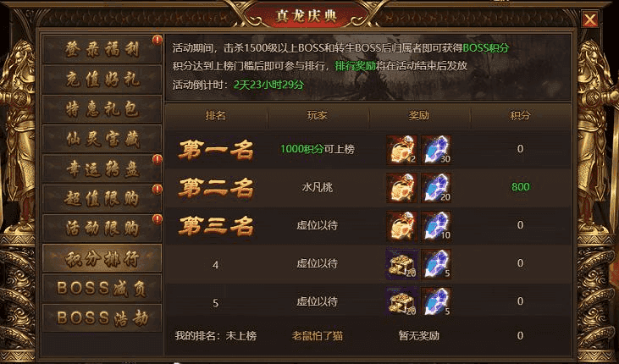
Task: Click rank 5 blue crystal reward x5
Action: (x=436, y=301)
